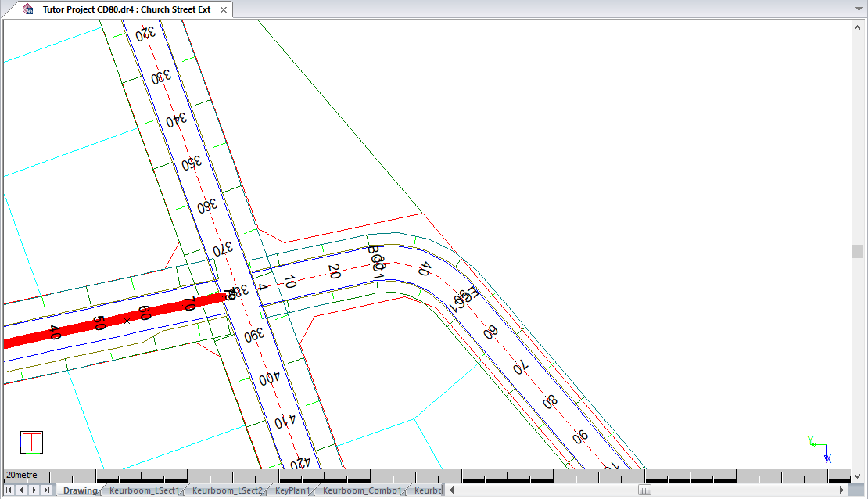This screenshot has width=868, height=499.
Task: Go to previous sheet tab arrow
Action: (21, 490)
